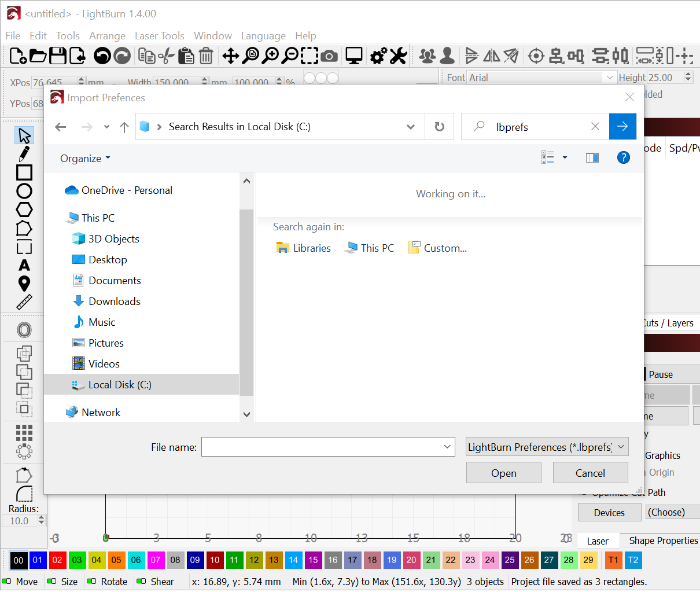The width and height of the screenshot is (700, 592).
Task: Select the Create Text tool
Action: click(x=24, y=265)
